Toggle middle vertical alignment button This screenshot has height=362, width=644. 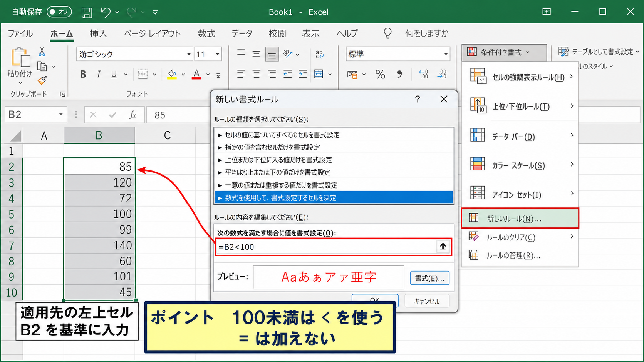coord(257,54)
